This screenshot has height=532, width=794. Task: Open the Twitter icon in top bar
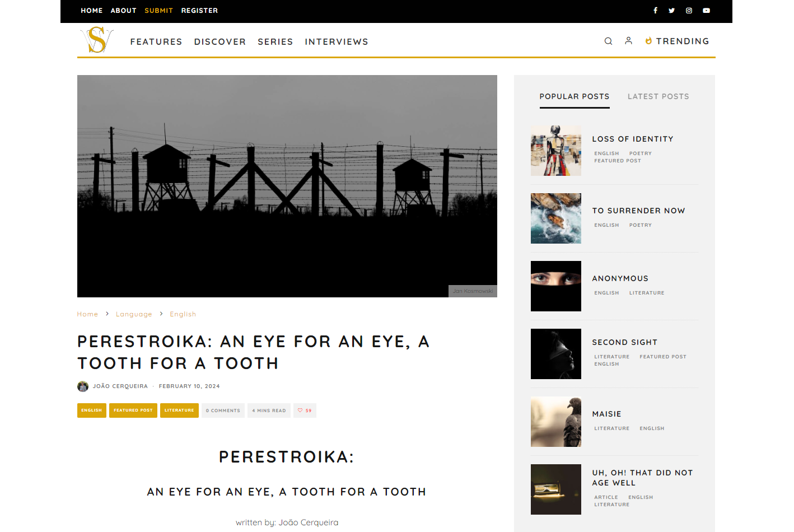tap(672, 11)
